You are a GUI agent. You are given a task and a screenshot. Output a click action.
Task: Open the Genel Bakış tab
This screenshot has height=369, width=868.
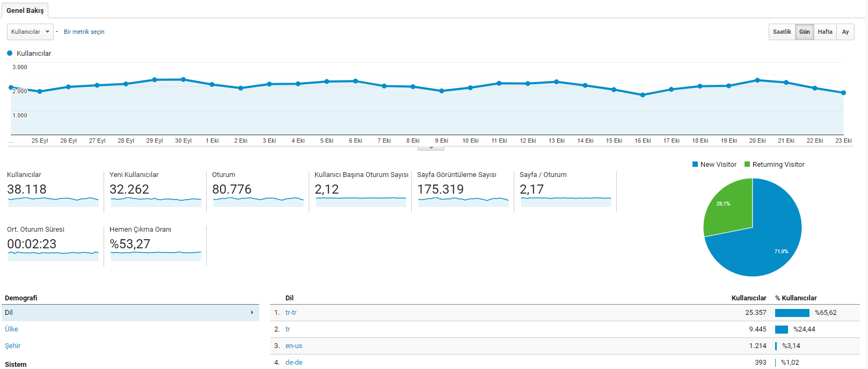(25, 10)
